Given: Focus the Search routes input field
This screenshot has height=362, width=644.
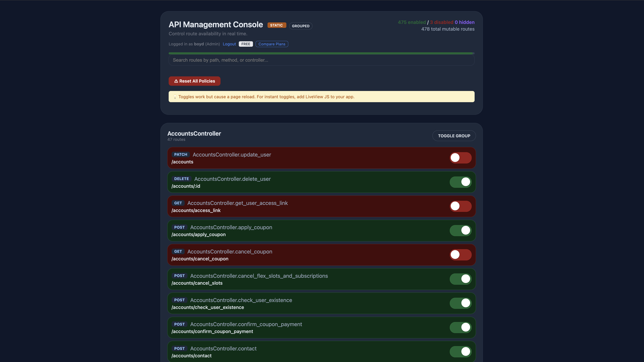Looking at the screenshot, I should (321, 60).
